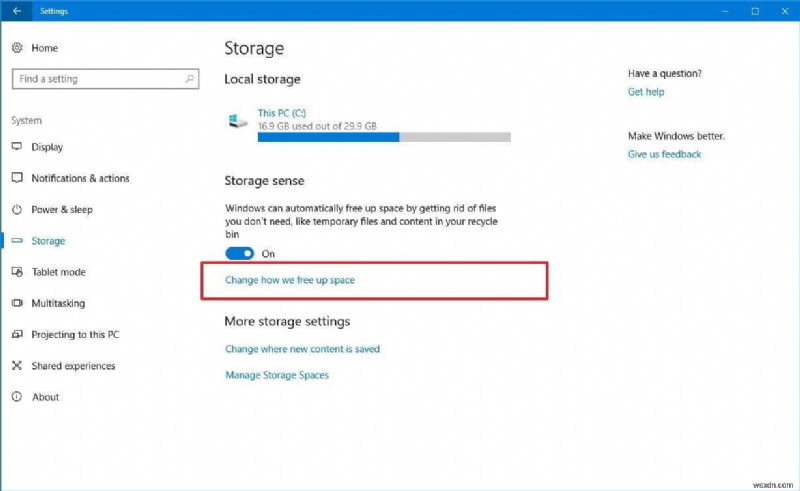Image resolution: width=800 pixels, height=491 pixels.
Task: Click the Manage Storage Spaces link
Action: (x=277, y=375)
